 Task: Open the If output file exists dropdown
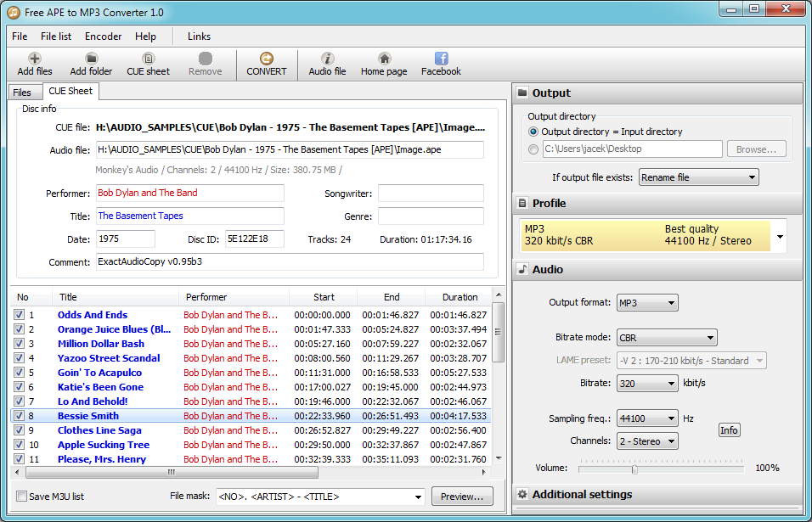pyautogui.click(x=698, y=177)
